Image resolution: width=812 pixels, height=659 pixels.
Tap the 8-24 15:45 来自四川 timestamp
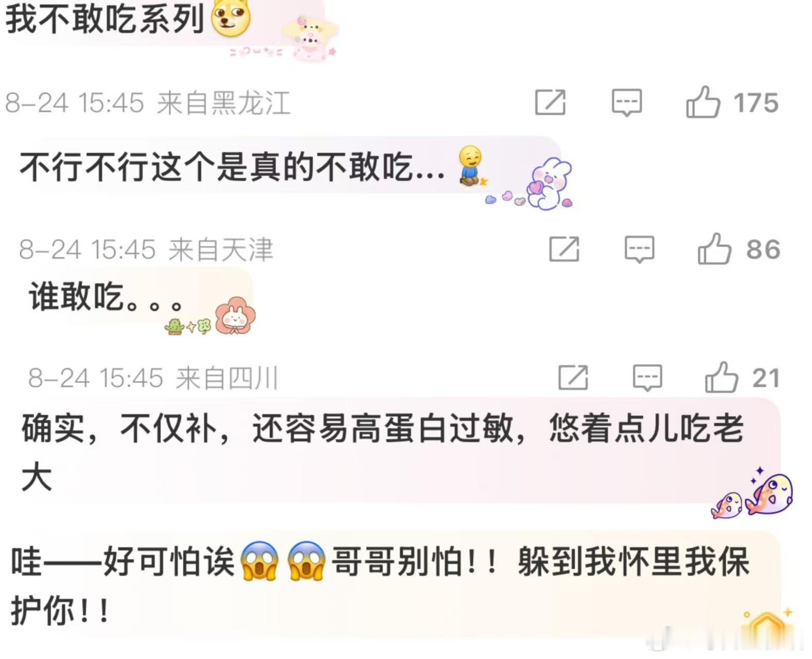153,378
